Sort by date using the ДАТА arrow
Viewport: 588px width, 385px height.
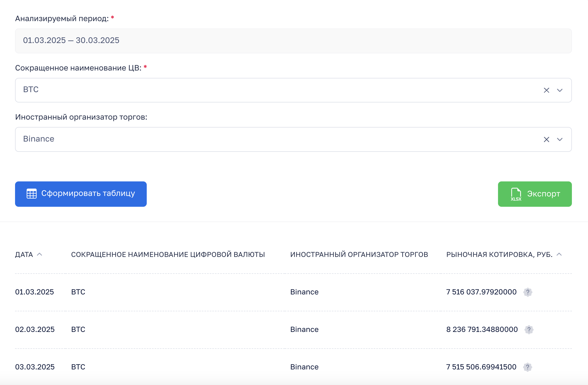coord(40,254)
